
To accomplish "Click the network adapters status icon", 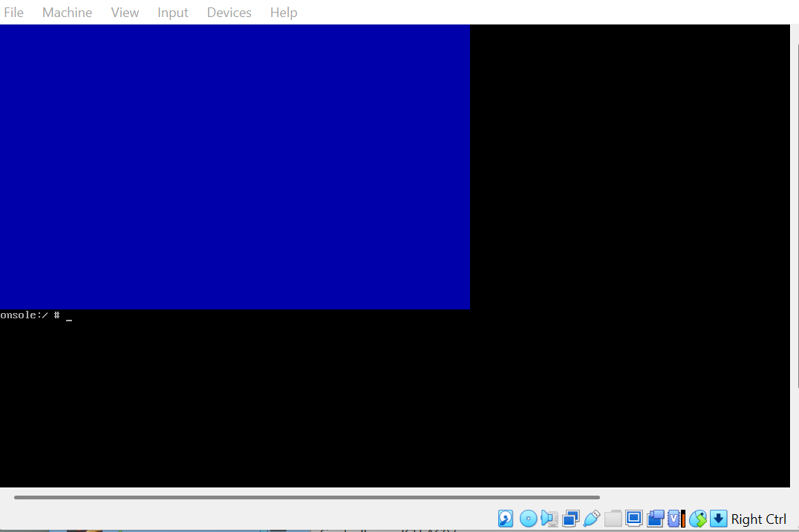I will pos(571,519).
